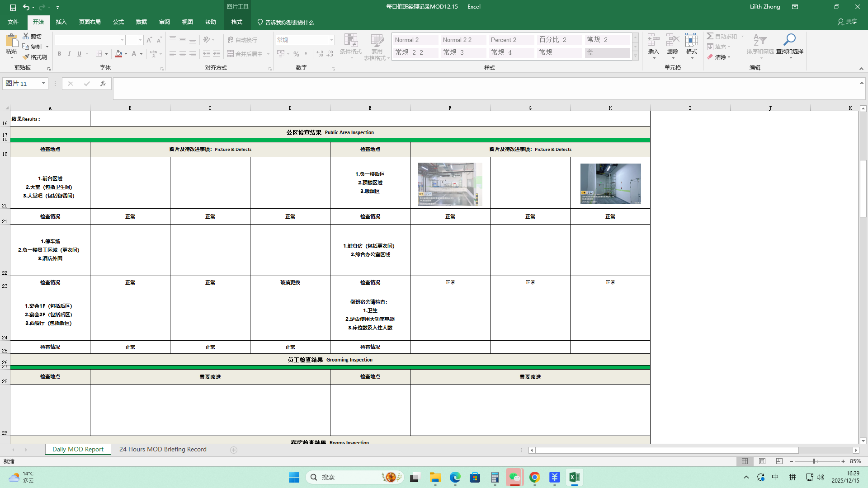Click the Insert Function fx icon
Viewport: 868px width, 488px height.
tap(103, 84)
